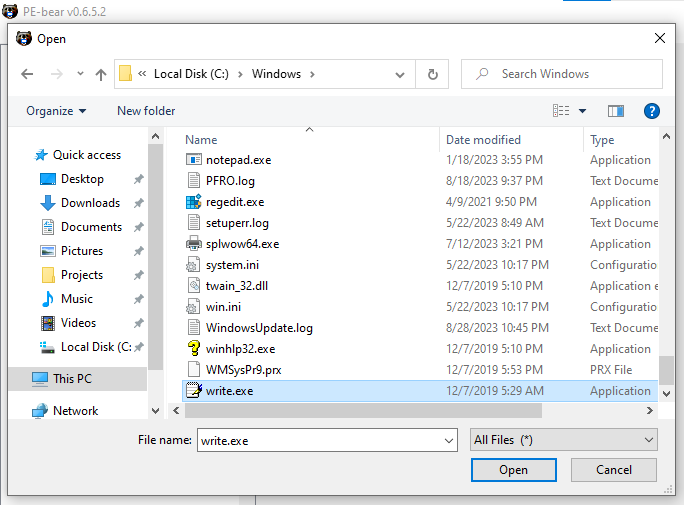This screenshot has height=505, width=684.
Task: Change the view layout icon
Action: tap(561, 111)
